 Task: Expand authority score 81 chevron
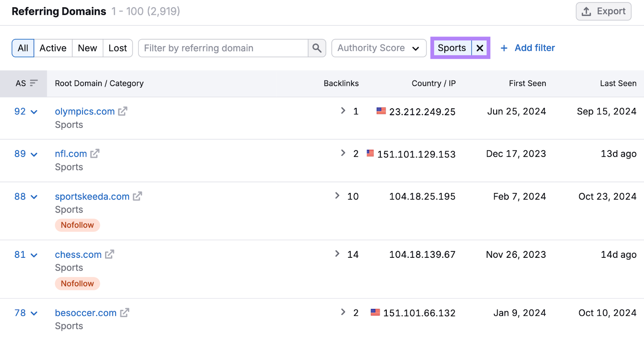click(34, 255)
